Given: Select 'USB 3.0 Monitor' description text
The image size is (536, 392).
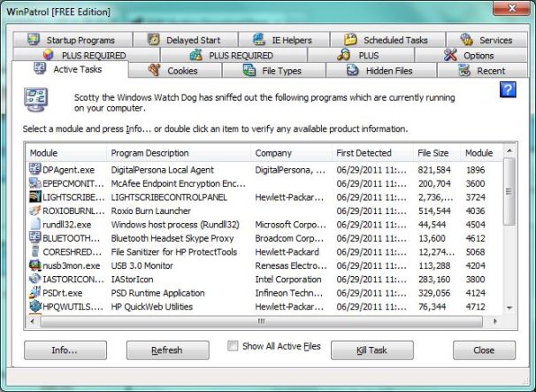Looking at the screenshot, I should [x=142, y=265].
